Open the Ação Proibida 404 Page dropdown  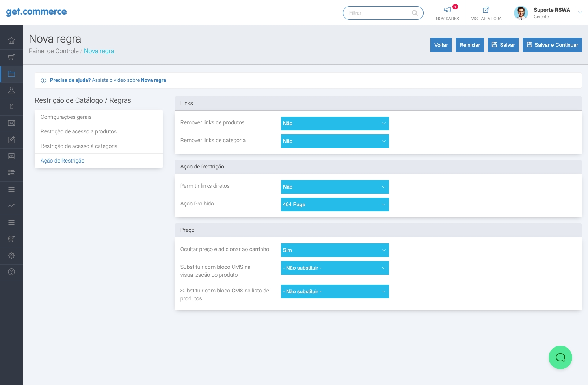pyautogui.click(x=335, y=204)
